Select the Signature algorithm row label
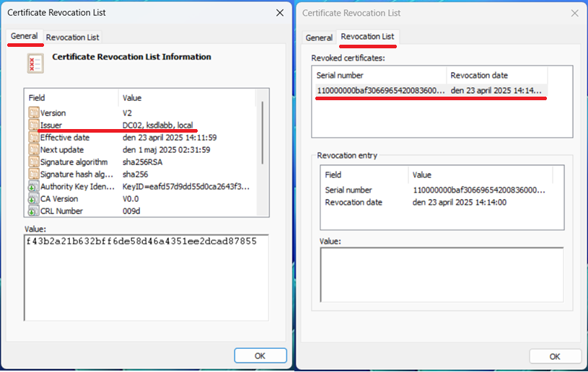This screenshot has width=588, height=372. [x=74, y=162]
